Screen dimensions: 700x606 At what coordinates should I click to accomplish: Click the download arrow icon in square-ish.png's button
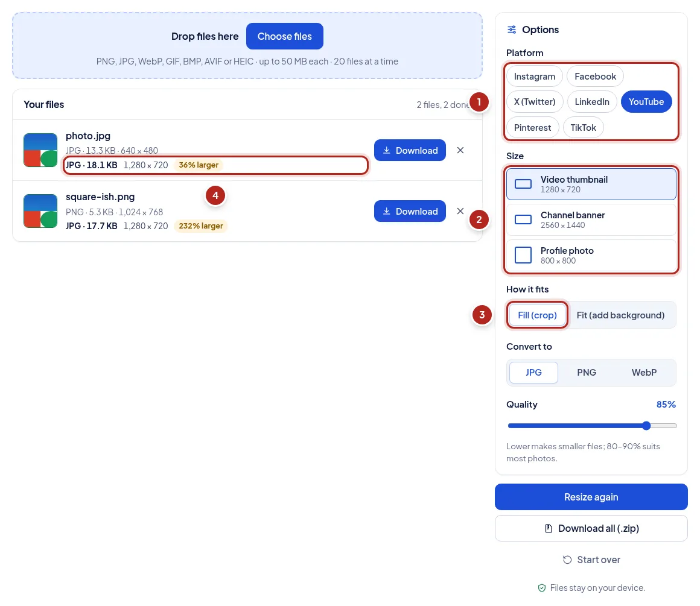tap(387, 211)
